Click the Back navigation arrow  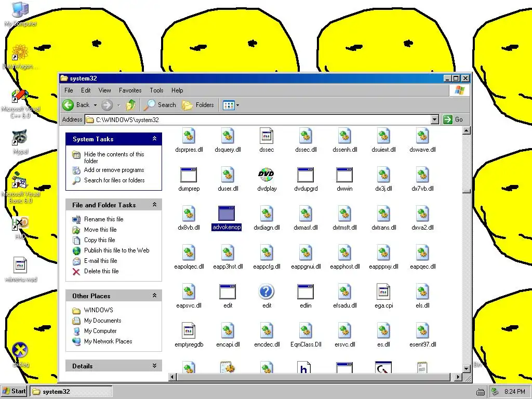click(68, 105)
